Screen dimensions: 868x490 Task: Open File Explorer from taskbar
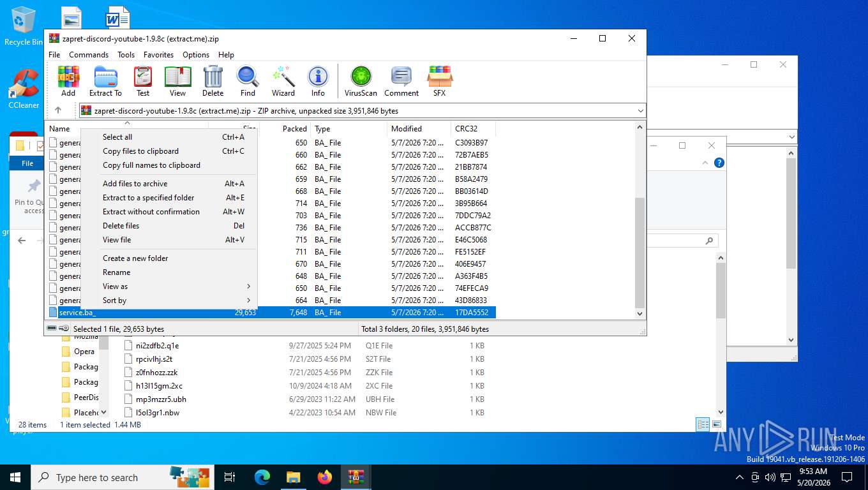point(293,477)
